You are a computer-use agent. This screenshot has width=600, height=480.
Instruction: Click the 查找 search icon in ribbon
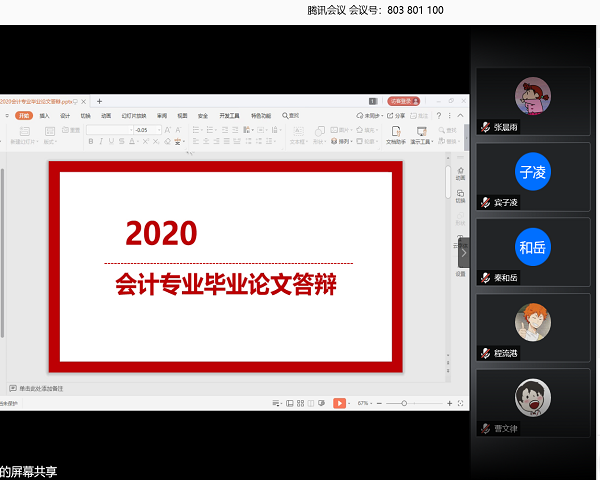291,116
